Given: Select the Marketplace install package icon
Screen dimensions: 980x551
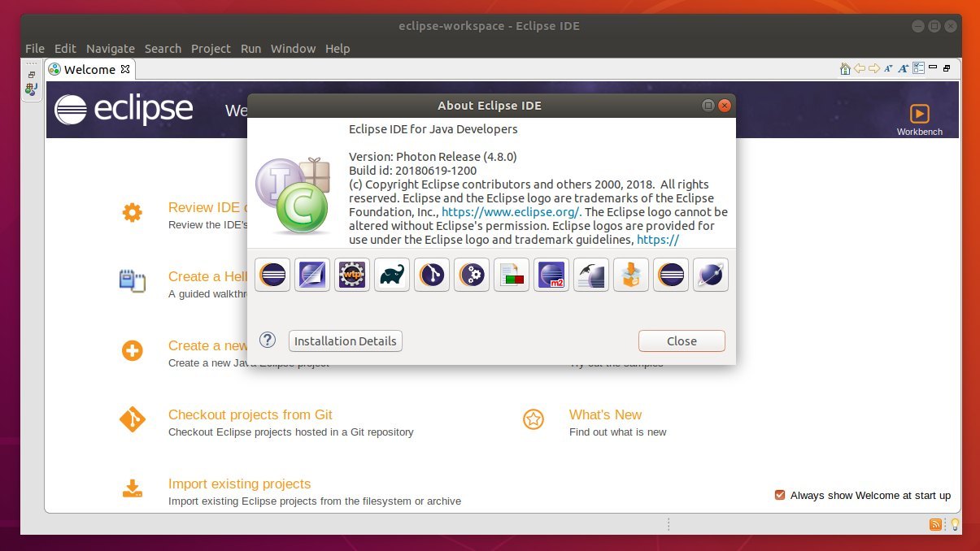Looking at the screenshot, I should [631, 275].
